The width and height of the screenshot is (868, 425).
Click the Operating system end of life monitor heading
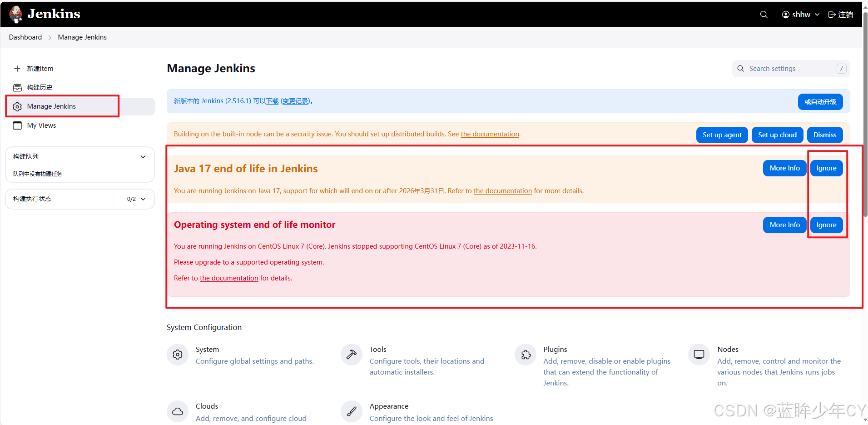254,225
